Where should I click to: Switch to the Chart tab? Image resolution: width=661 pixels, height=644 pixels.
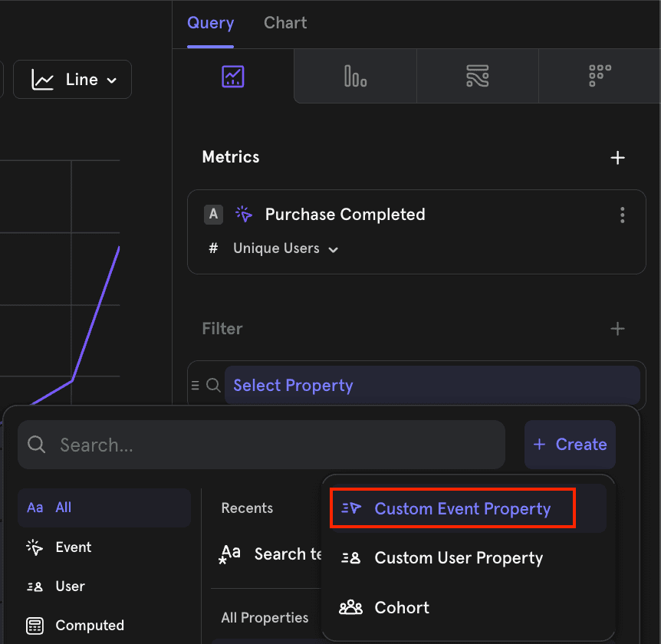point(285,23)
